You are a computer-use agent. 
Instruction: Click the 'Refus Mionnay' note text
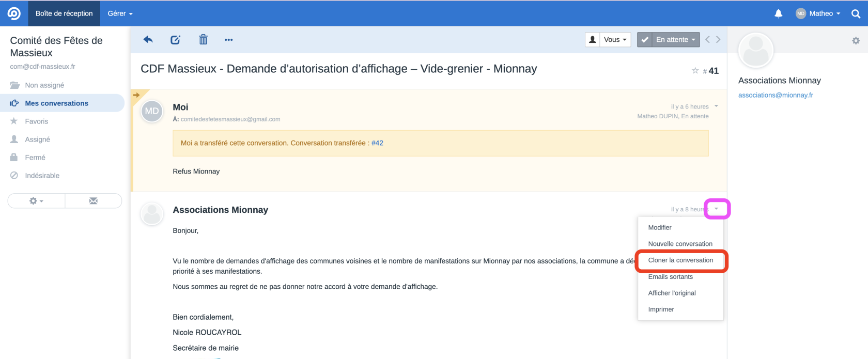(196, 171)
